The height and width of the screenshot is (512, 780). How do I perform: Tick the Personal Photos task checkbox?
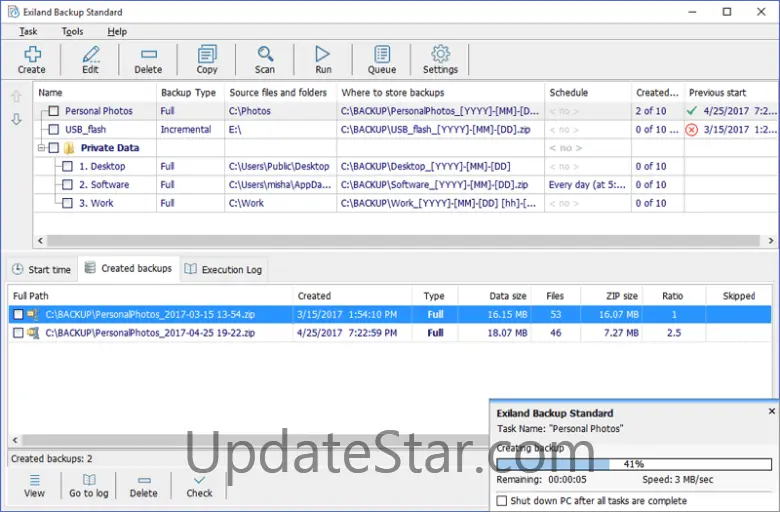pos(54,111)
